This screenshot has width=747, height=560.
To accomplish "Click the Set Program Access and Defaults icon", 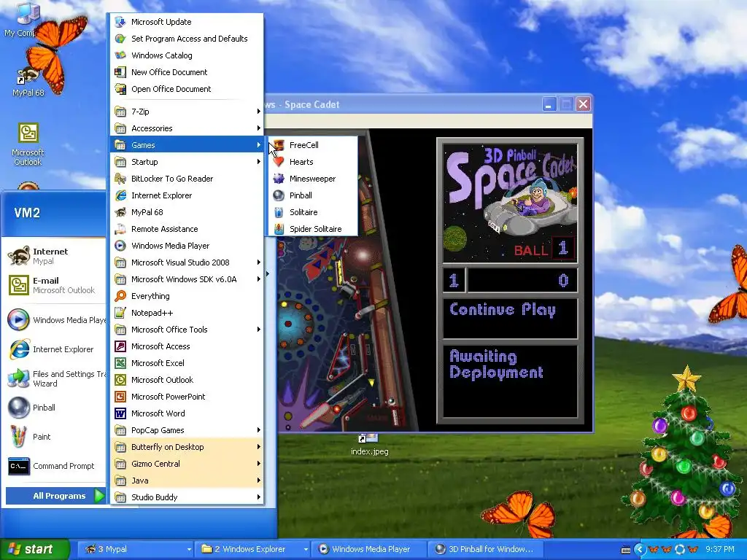I will click(x=120, y=39).
